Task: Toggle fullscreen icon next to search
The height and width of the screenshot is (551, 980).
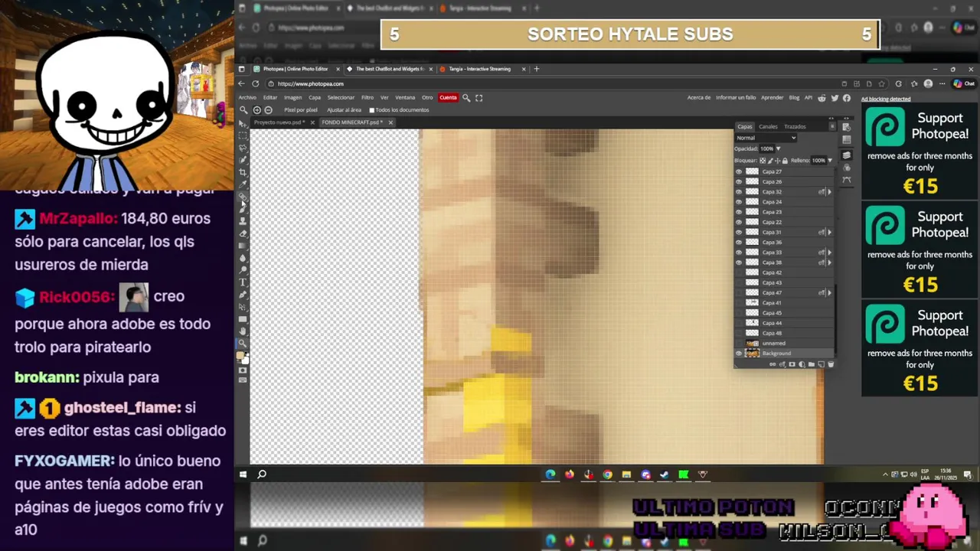Action: 479,97
